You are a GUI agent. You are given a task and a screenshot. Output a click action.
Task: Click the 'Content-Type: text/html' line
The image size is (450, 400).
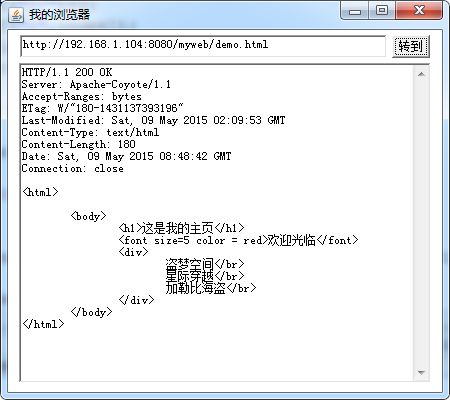(x=90, y=132)
